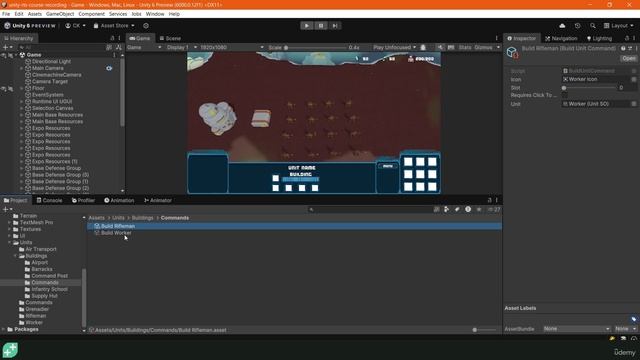Image resolution: width=640 pixels, height=360 pixels.
Task: Click the Buildings breadcrumb in Project path
Action: click(142, 218)
